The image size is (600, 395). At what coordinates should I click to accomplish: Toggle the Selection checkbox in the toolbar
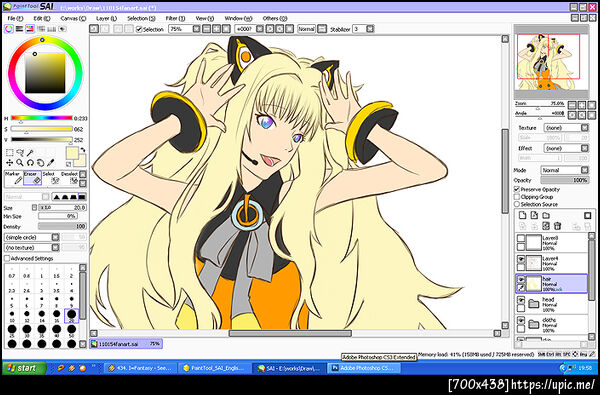point(139,29)
